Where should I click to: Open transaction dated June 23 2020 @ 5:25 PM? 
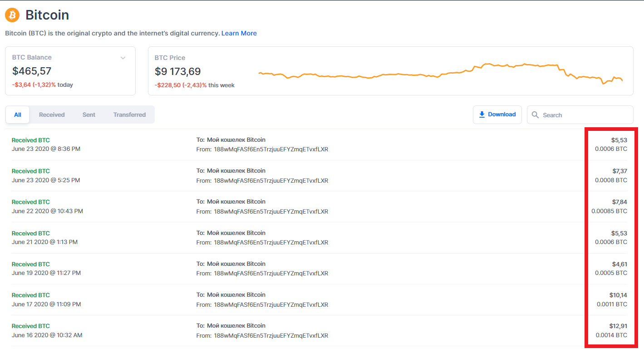click(x=320, y=175)
